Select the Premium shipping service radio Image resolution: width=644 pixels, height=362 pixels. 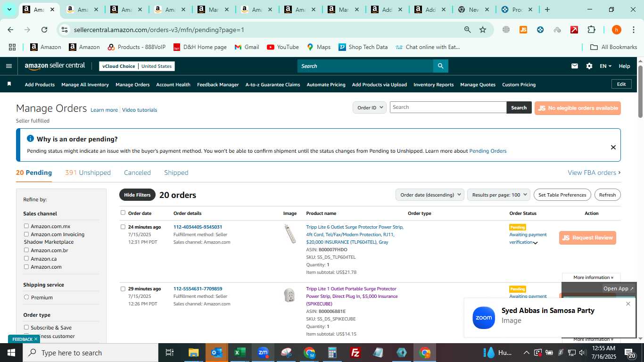(x=26, y=297)
